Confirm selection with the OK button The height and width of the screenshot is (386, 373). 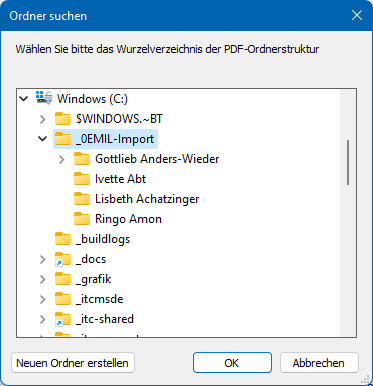232,363
